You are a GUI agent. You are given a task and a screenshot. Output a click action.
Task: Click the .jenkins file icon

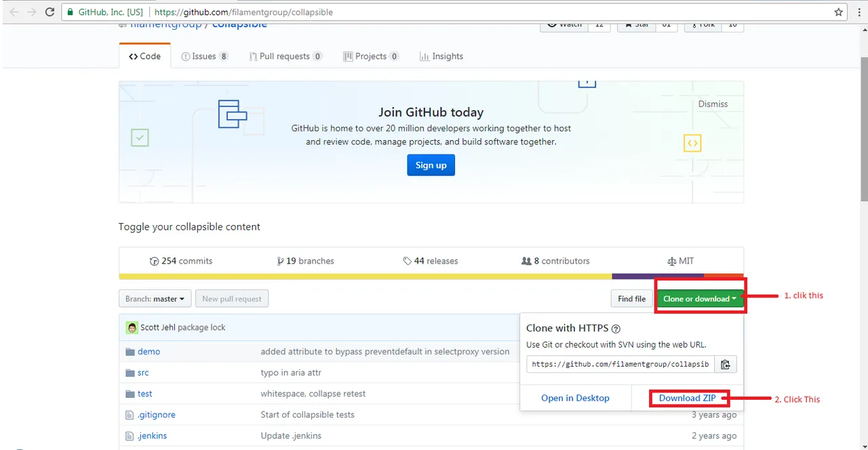click(x=130, y=436)
